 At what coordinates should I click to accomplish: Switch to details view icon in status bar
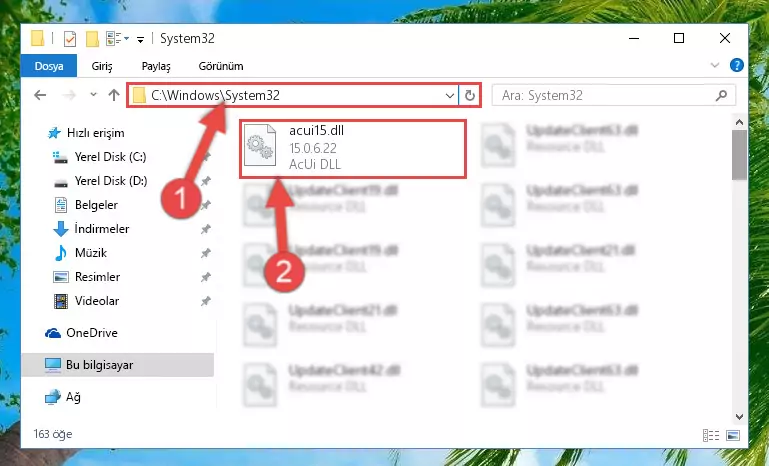(x=711, y=435)
